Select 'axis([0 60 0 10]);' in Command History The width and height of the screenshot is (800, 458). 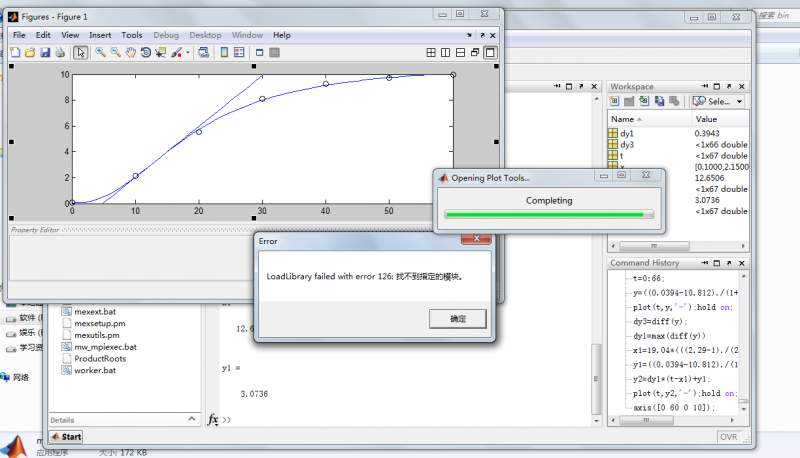[x=674, y=408]
